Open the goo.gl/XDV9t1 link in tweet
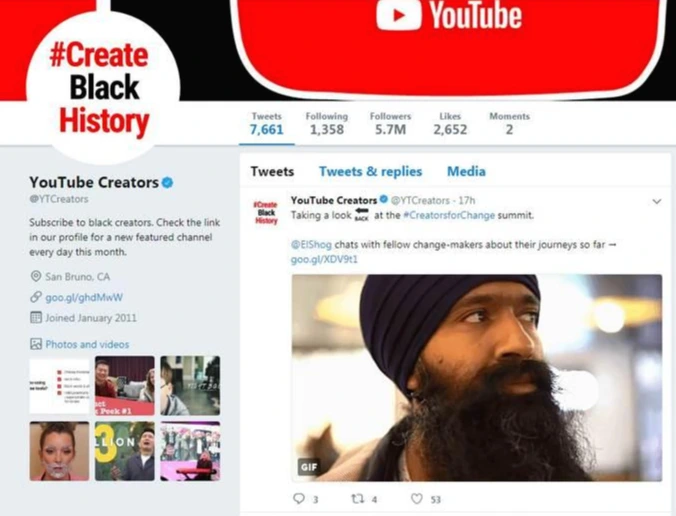Screen dimensions: 676x516 pos(324,260)
